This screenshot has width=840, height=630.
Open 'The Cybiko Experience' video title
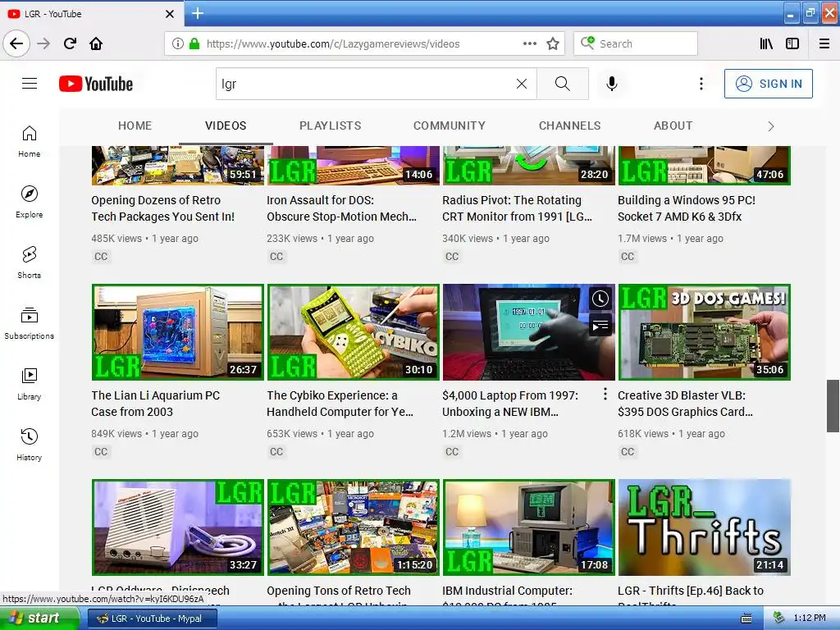click(x=340, y=404)
